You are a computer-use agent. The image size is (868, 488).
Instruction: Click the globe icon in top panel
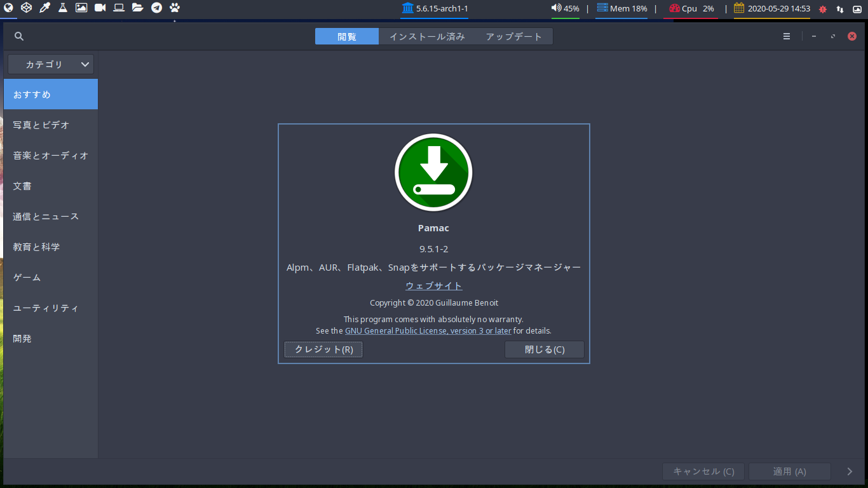(x=9, y=8)
